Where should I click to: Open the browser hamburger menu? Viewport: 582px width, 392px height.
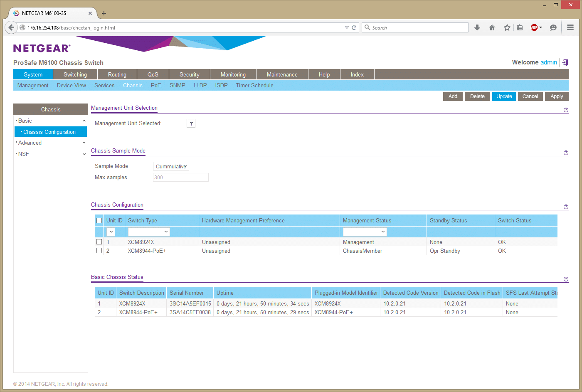(x=570, y=27)
